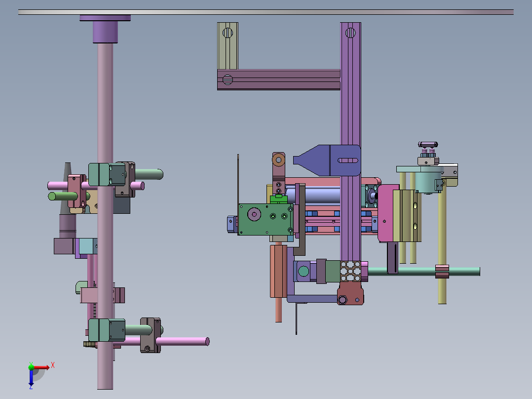Click the green Y axis dot of the triad
This screenshot has width=532, height=399.
31,367
